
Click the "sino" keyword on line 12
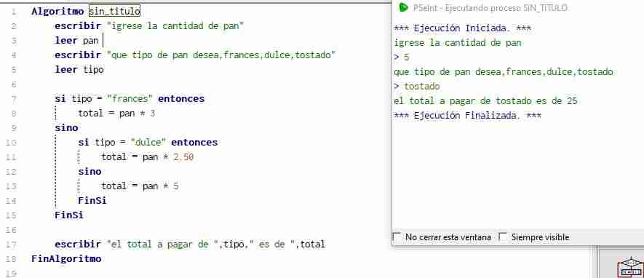coord(90,171)
